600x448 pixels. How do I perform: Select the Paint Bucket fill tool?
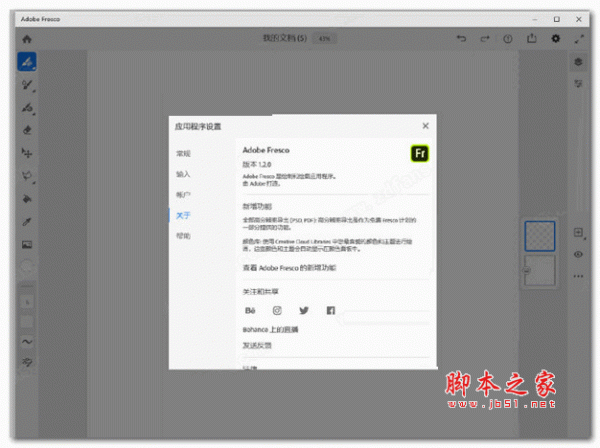(27, 199)
